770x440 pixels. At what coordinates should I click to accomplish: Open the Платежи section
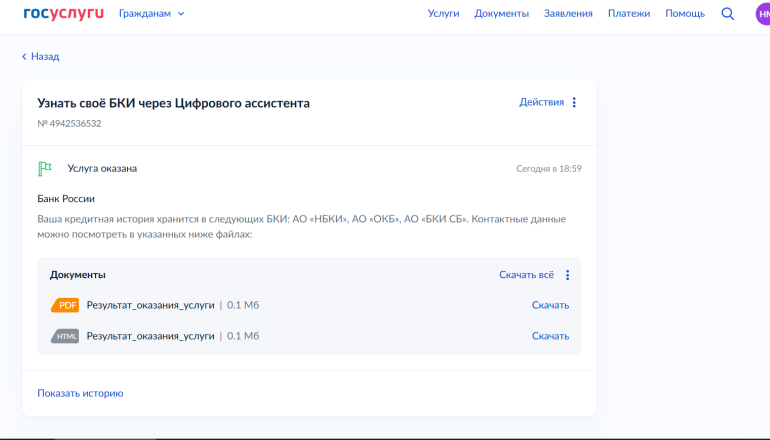pos(629,14)
